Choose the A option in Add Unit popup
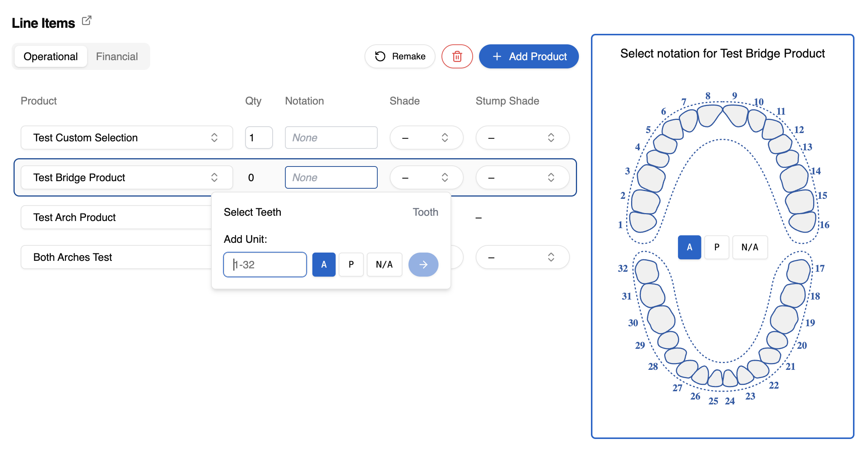 324,265
